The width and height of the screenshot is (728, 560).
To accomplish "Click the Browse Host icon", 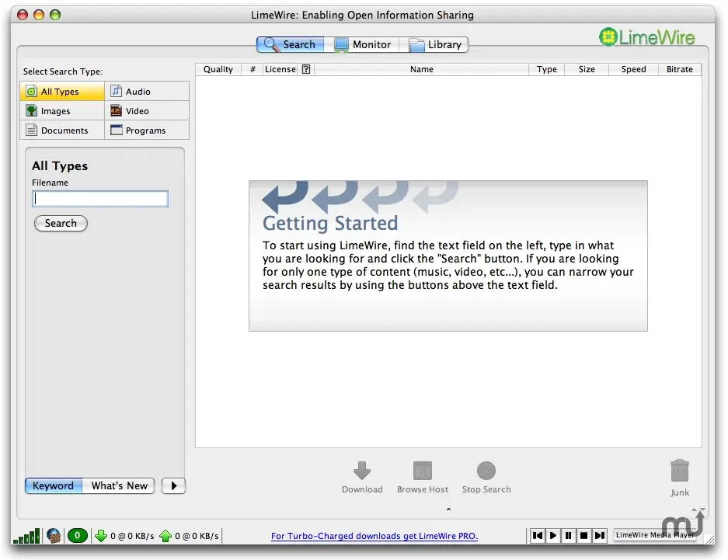I will pyautogui.click(x=423, y=471).
